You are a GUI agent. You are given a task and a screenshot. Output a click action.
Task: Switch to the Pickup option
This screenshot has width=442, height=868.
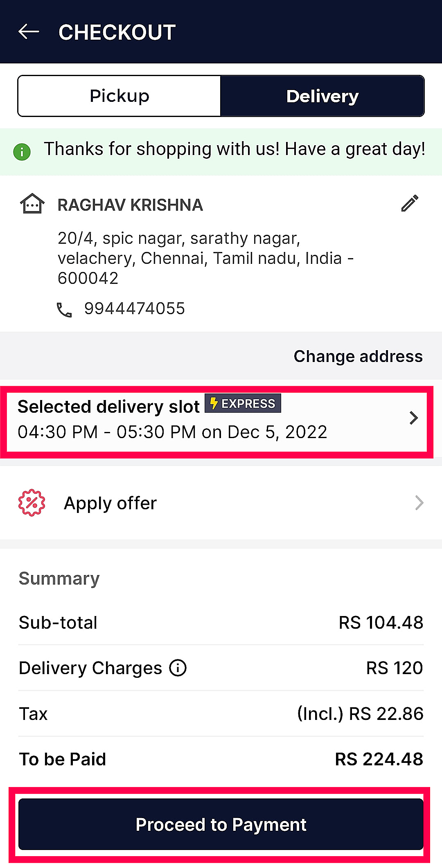click(119, 96)
